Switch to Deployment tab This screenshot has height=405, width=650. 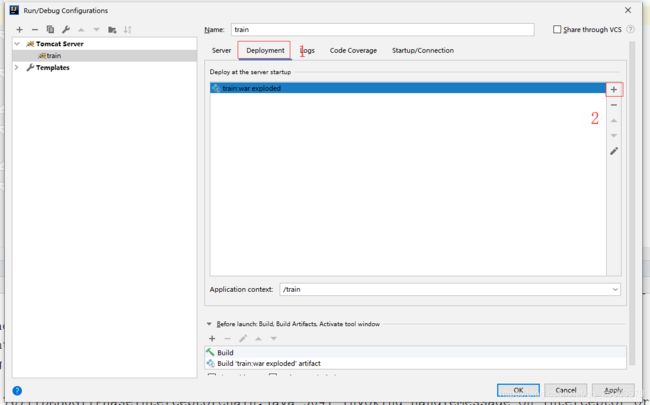click(x=265, y=50)
